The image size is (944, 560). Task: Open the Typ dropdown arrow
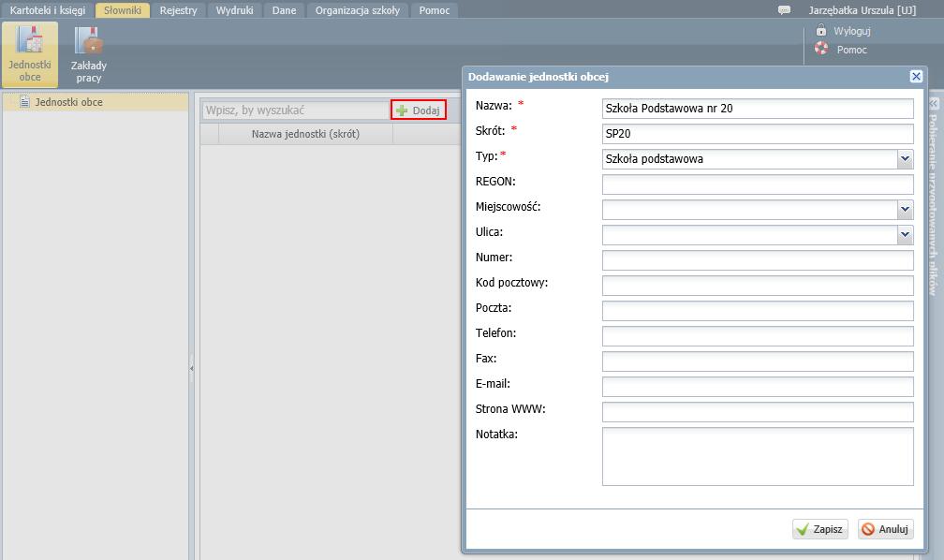point(905,159)
